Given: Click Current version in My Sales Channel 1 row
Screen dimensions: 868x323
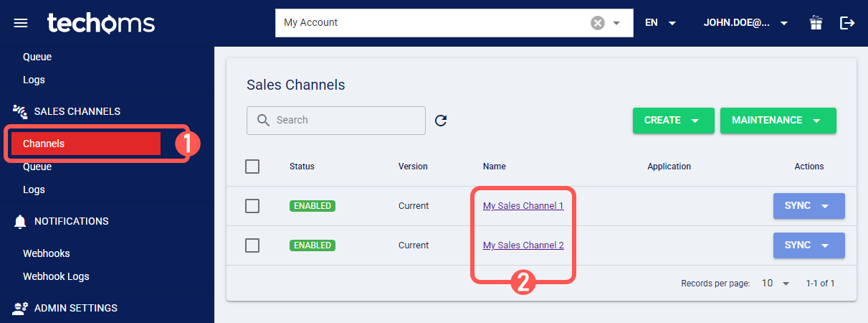Looking at the screenshot, I should coord(414,206).
